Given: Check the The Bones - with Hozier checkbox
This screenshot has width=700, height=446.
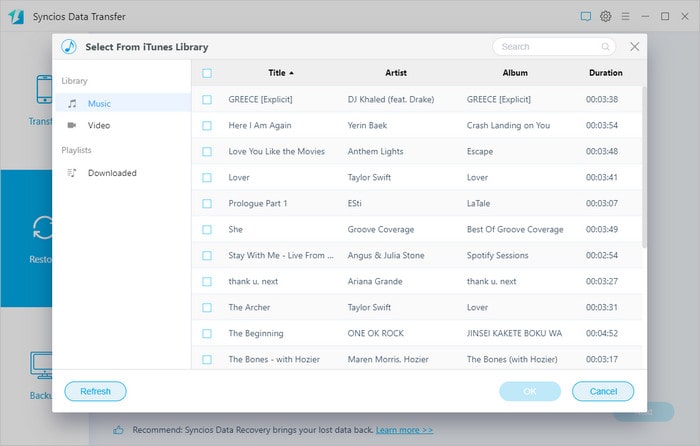Looking at the screenshot, I should tap(207, 359).
